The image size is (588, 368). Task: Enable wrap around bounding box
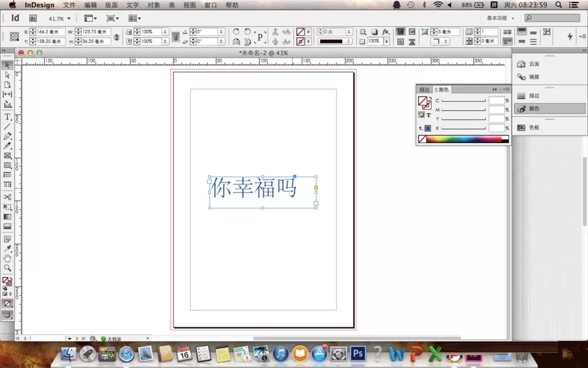tap(412, 32)
